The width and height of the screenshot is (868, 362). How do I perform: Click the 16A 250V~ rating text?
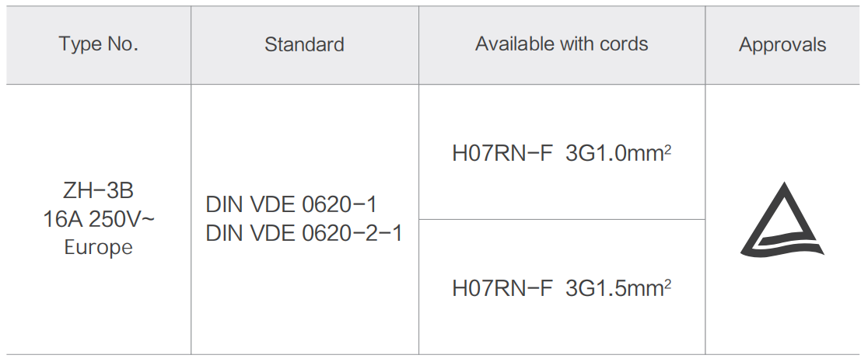pyautogui.click(x=99, y=219)
